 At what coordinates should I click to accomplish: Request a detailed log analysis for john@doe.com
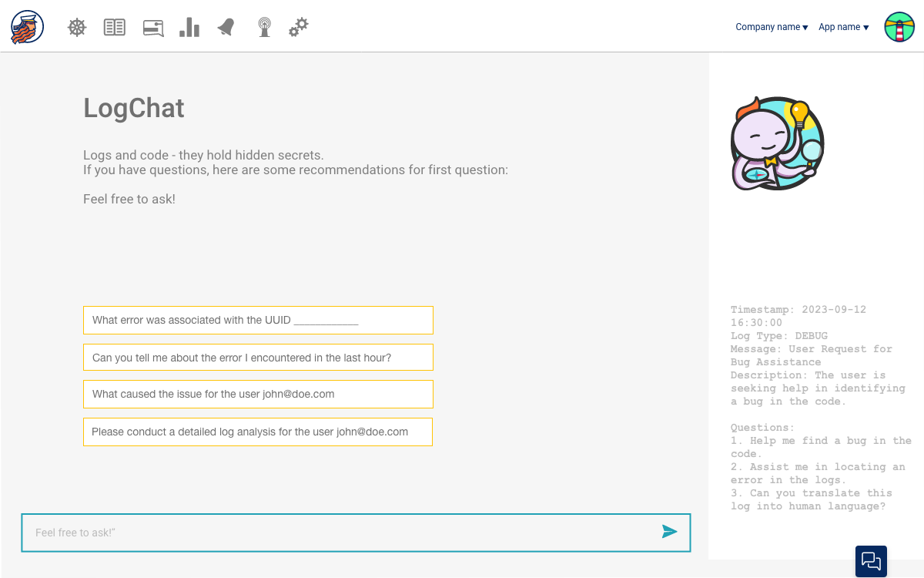(258, 432)
